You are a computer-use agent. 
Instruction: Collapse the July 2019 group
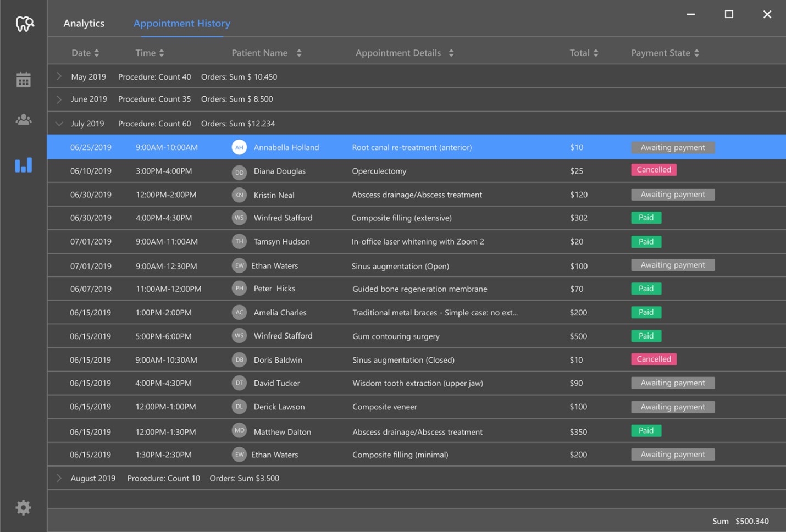pyautogui.click(x=59, y=124)
